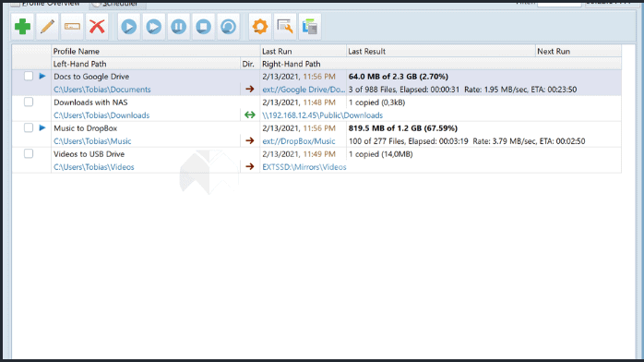Tick the Videos to USB Drive checkbox

pos(29,153)
